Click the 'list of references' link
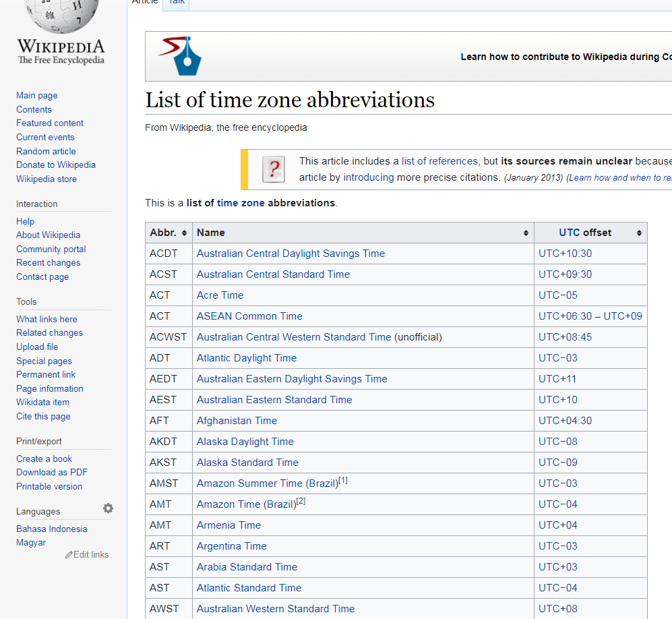The width and height of the screenshot is (672, 619). pyautogui.click(x=439, y=161)
